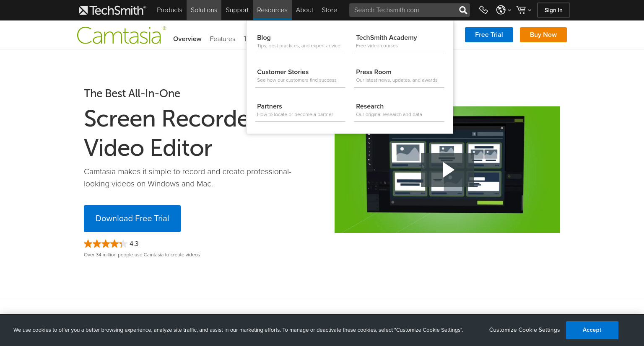Click the star rating icons
The width and height of the screenshot is (644, 346).
pyautogui.click(x=105, y=244)
